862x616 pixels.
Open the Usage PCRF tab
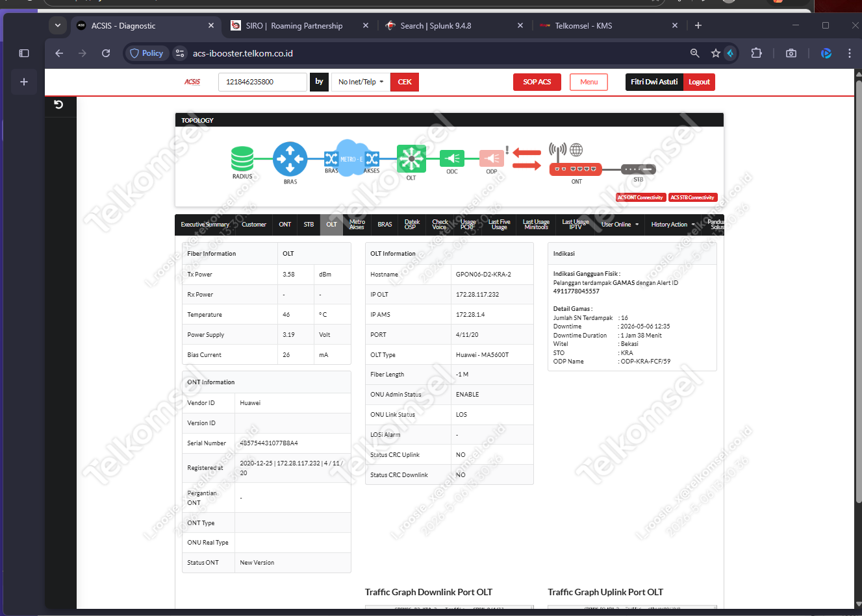click(x=468, y=225)
